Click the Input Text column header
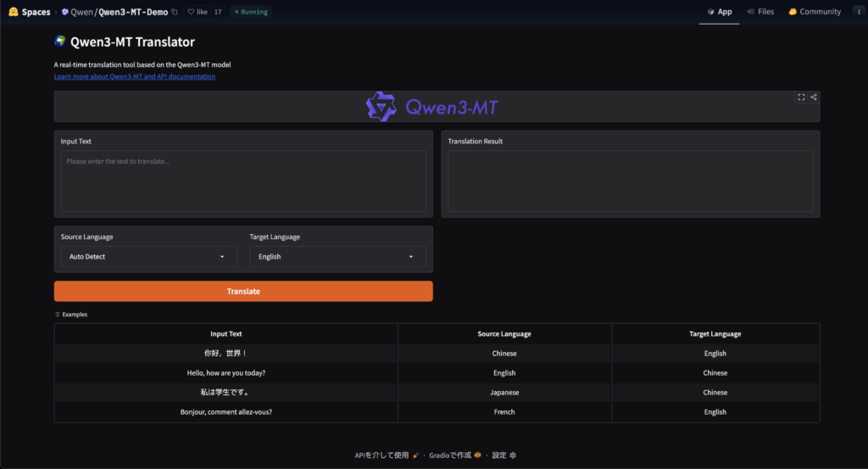 click(225, 334)
